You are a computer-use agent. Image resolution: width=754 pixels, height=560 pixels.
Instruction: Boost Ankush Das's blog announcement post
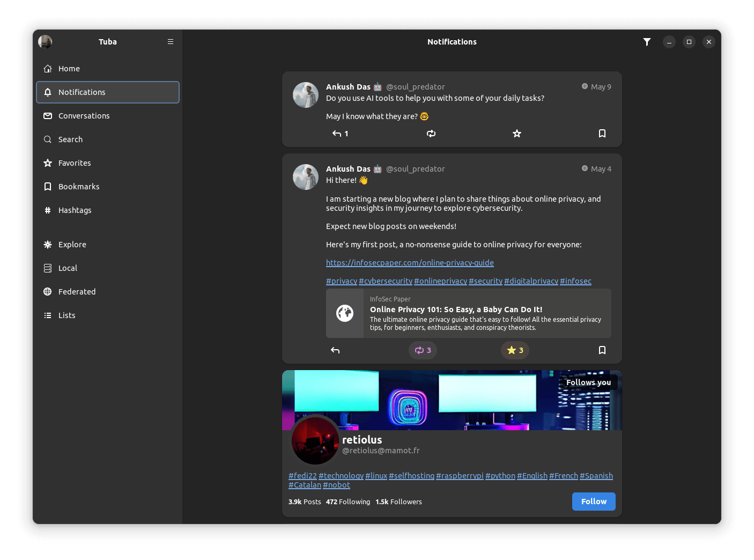coord(423,350)
